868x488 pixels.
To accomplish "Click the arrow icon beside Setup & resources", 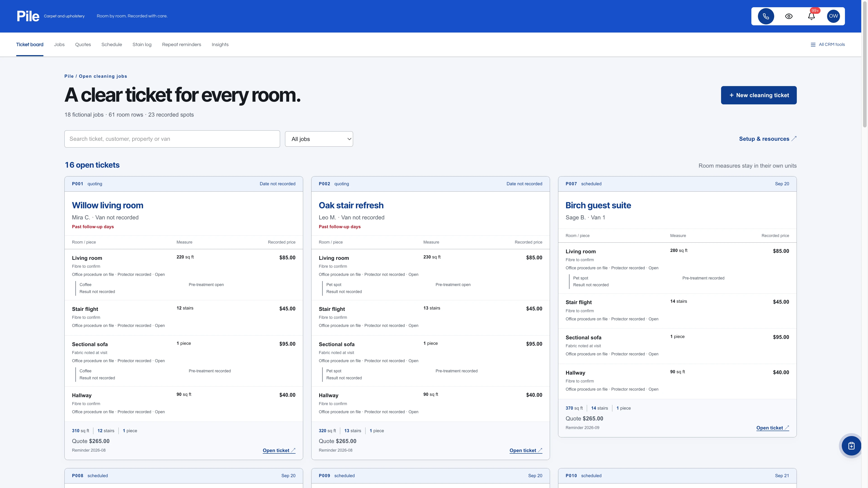I will tap(794, 138).
